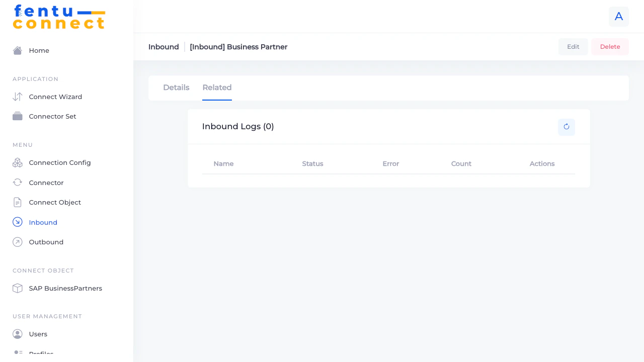Click the refresh button on Inbound Logs
Image resolution: width=644 pixels, height=362 pixels.
pos(567,127)
